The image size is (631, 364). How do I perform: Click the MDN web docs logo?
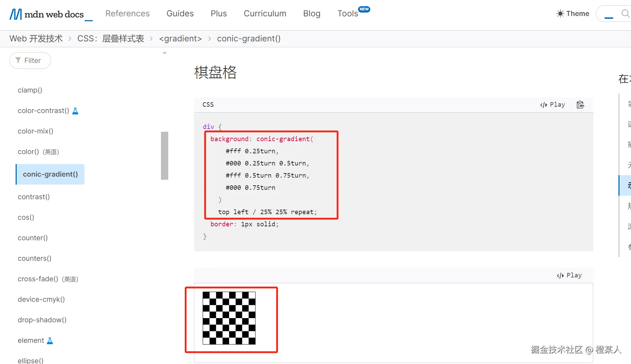click(51, 14)
